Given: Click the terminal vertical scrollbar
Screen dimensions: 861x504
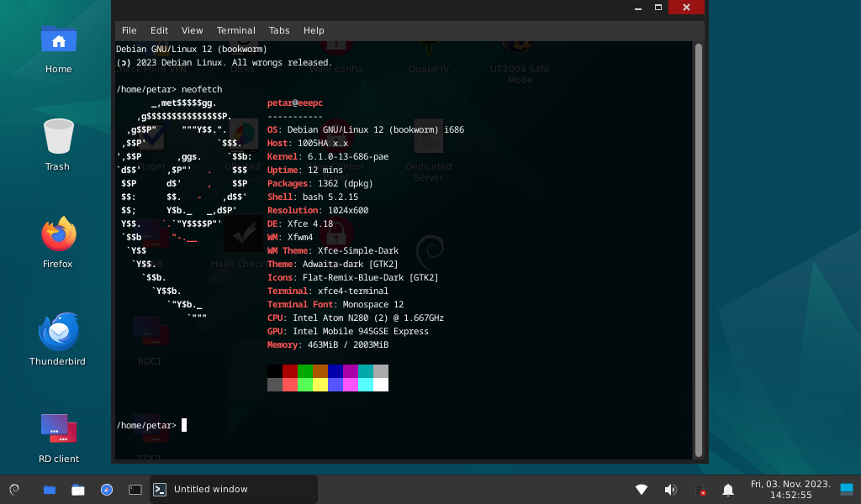Looking at the screenshot, I should (699, 250).
